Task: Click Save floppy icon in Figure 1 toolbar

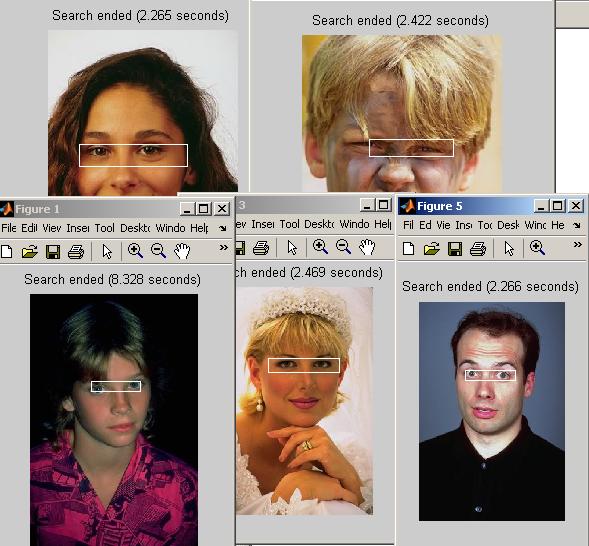Action: click(53, 251)
